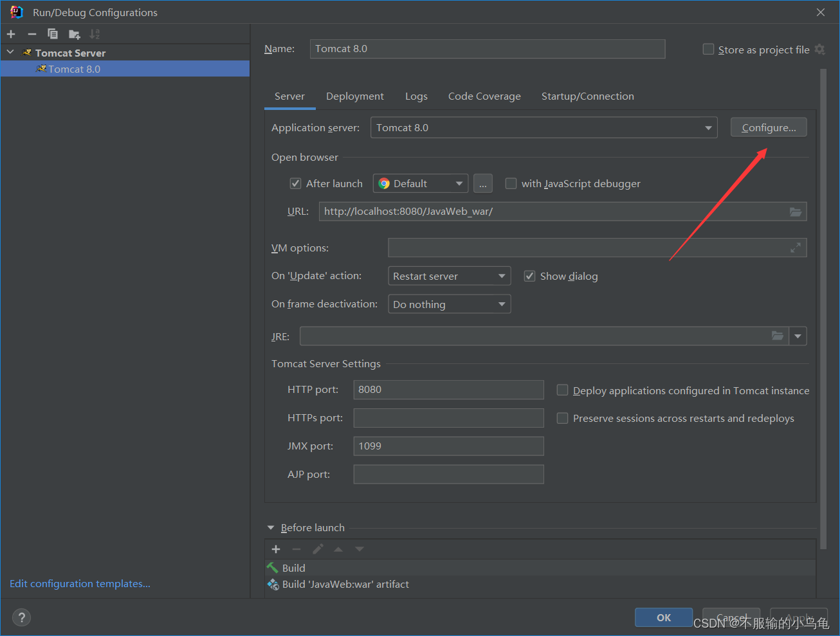Switch to the Server tab
Screen dimensions: 840x636
pos(289,96)
